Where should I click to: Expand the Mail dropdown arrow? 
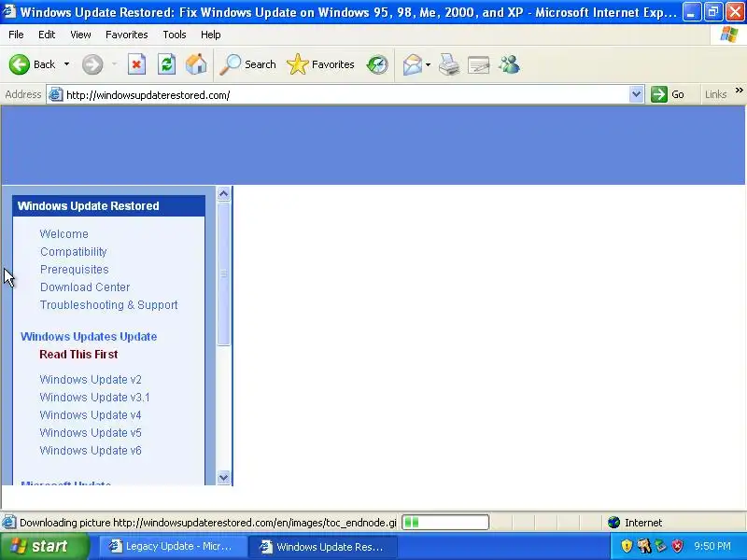428,64
